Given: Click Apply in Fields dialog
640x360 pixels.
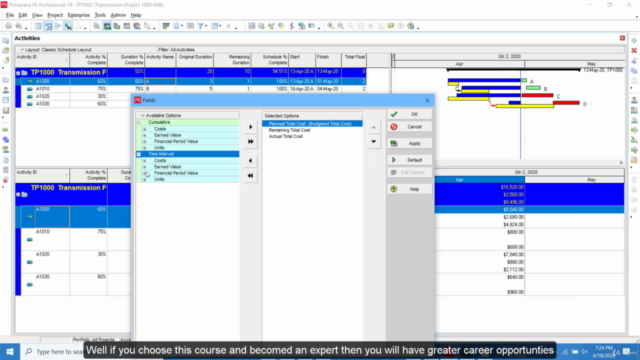Looking at the screenshot, I should click(410, 144).
